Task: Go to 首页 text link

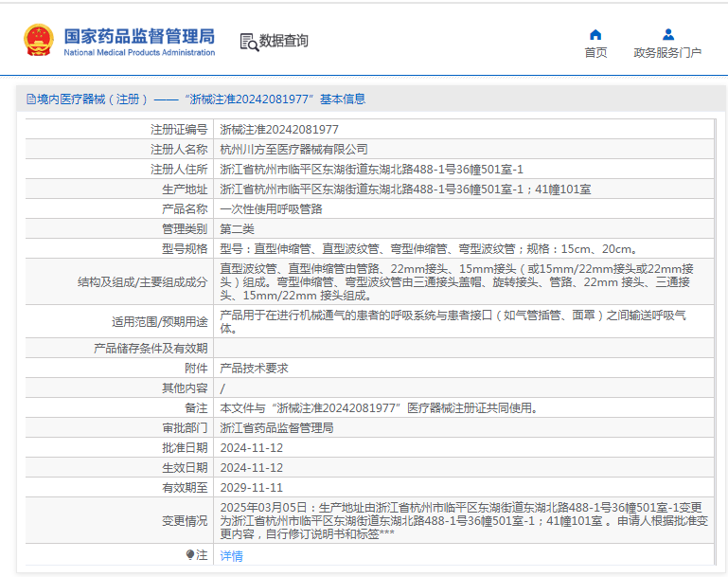Action: 595,52
